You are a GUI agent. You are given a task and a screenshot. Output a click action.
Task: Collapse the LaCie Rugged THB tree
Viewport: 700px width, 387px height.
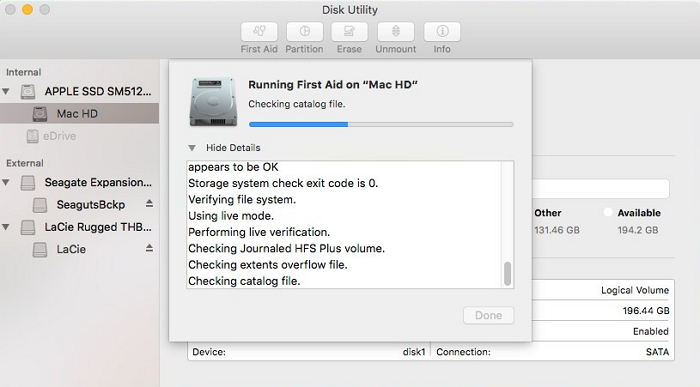pos(6,227)
